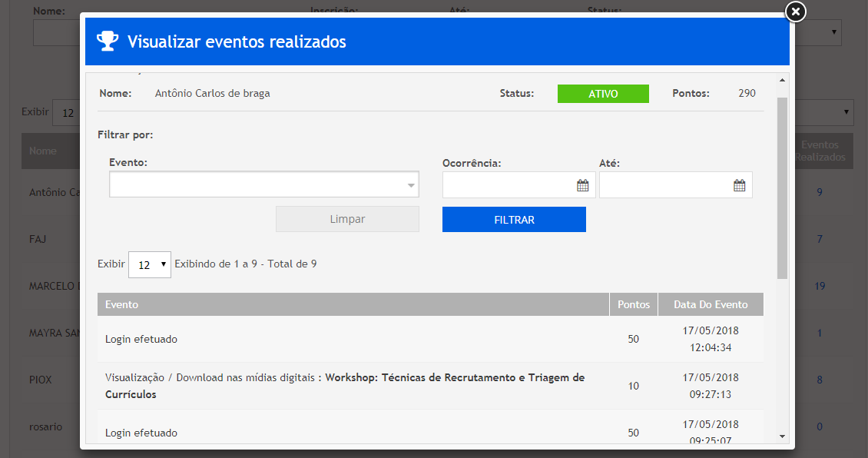The width and height of the screenshot is (868, 458).
Task: Open the calendar picker for Até date
Action: [x=739, y=185]
